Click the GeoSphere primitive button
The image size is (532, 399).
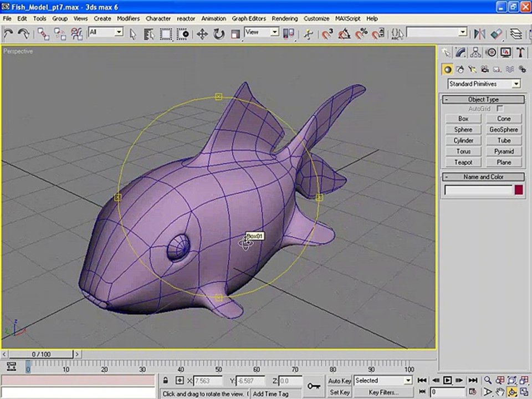[504, 130]
